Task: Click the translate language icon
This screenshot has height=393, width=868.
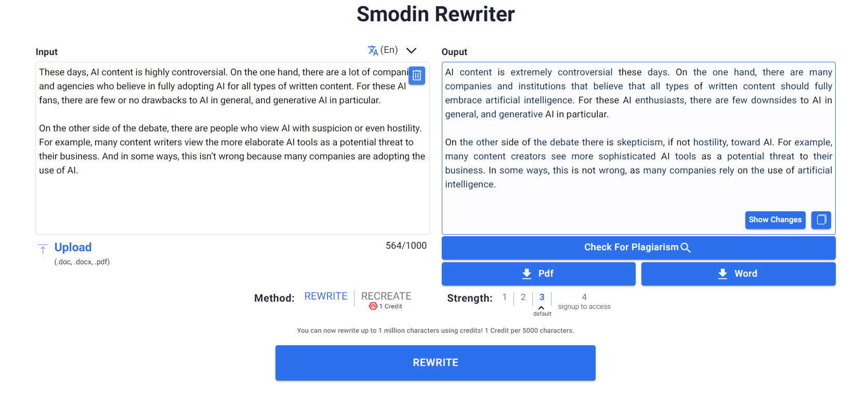Action: [373, 50]
